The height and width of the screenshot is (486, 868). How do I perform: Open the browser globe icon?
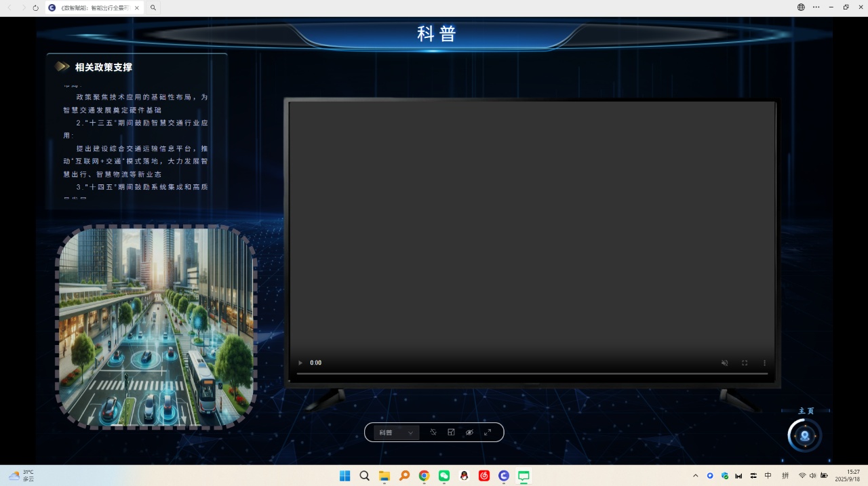[801, 7]
